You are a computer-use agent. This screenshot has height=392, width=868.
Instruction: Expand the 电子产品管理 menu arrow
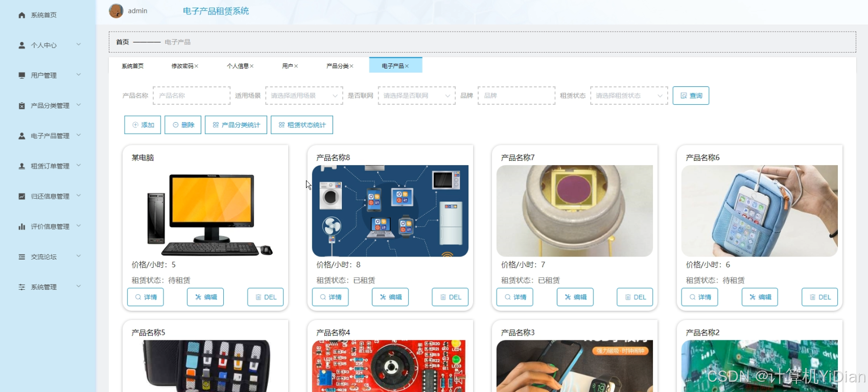pos(79,135)
